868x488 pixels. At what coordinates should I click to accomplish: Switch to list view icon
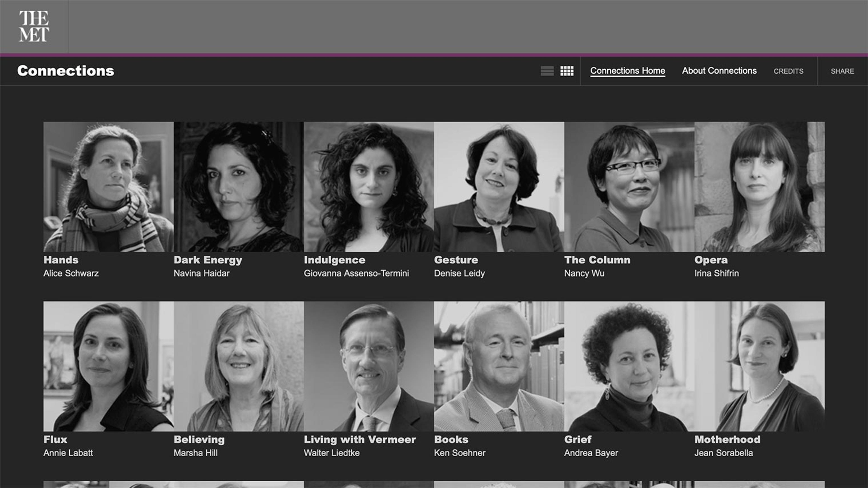tap(547, 71)
